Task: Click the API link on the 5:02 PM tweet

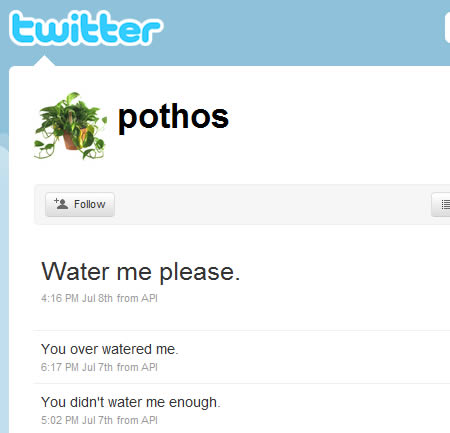Action: point(149,420)
